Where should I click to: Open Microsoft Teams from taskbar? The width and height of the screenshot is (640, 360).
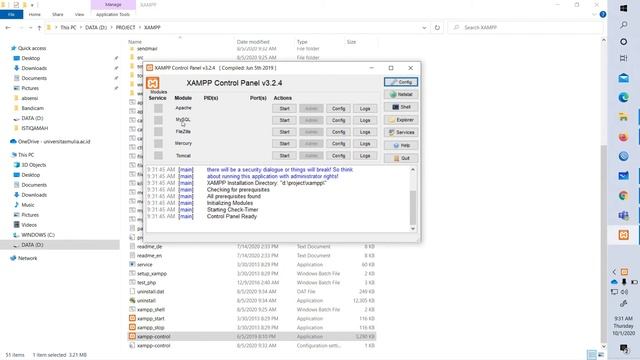[623, 215]
